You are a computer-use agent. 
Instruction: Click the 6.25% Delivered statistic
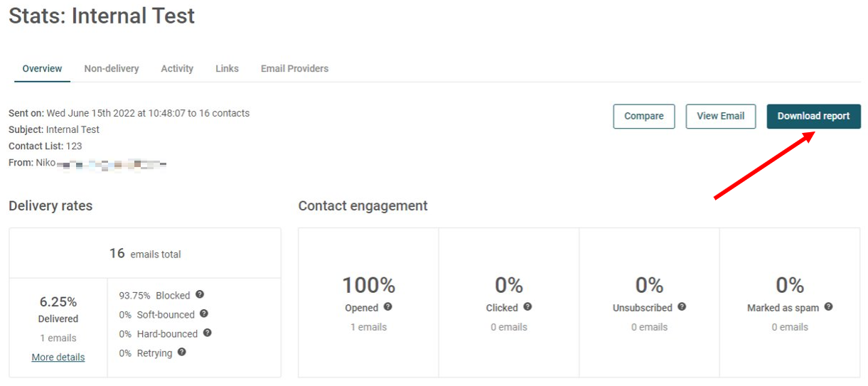click(58, 301)
